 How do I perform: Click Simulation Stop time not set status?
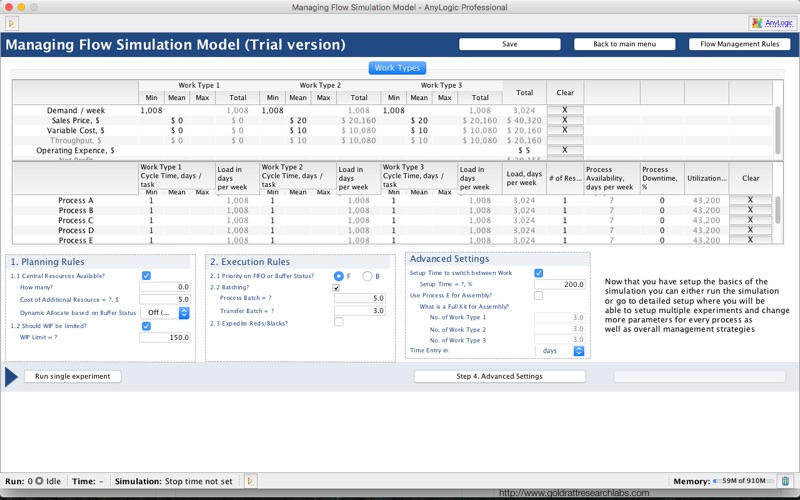tap(173, 481)
